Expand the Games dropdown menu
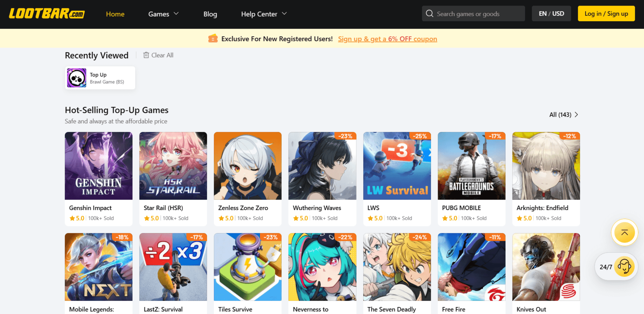The height and width of the screenshot is (314, 644). pyautogui.click(x=163, y=14)
